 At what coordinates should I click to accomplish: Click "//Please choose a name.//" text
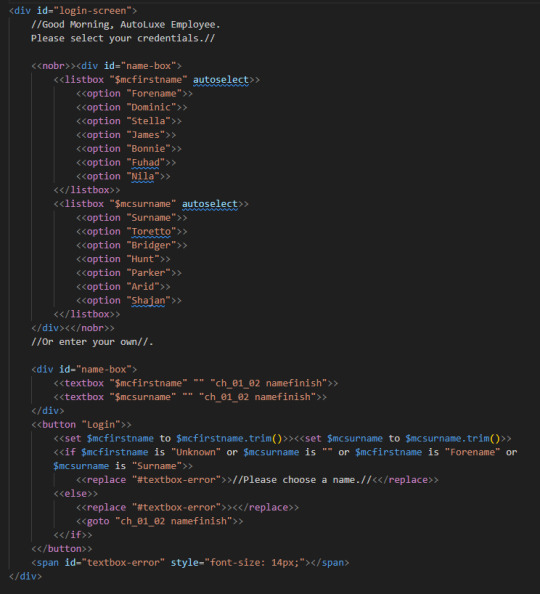(x=302, y=480)
